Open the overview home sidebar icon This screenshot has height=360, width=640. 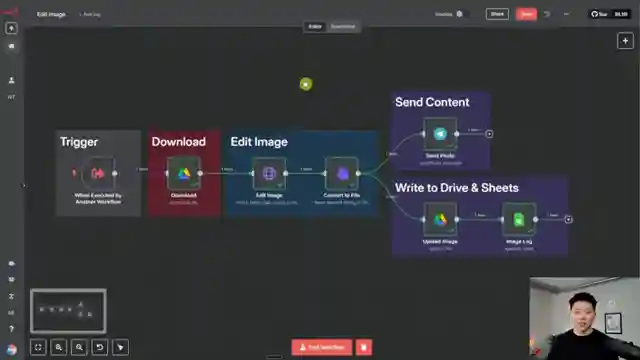11,46
